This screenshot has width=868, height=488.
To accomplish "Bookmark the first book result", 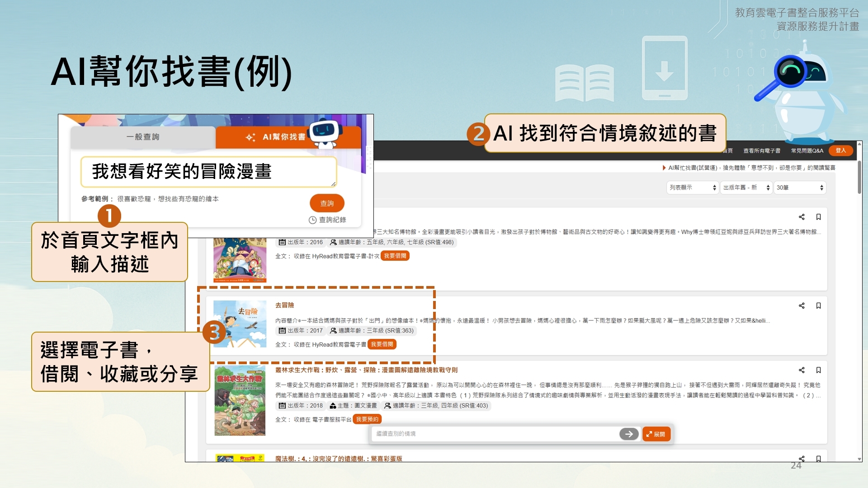I will click(818, 217).
